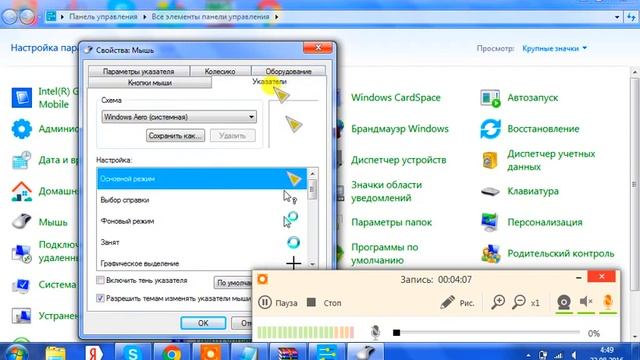
Task: Select the Занят pointer row
Action: click(202, 242)
